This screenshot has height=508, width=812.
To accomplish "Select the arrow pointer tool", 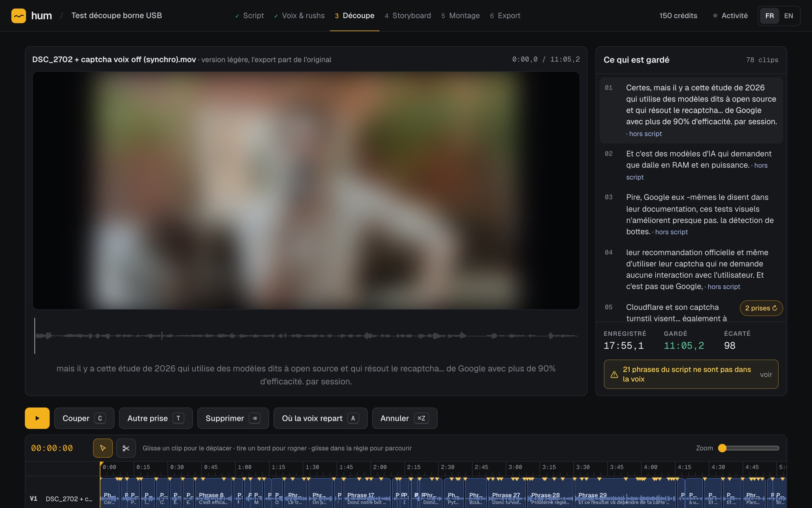I will pyautogui.click(x=103, y=448).
